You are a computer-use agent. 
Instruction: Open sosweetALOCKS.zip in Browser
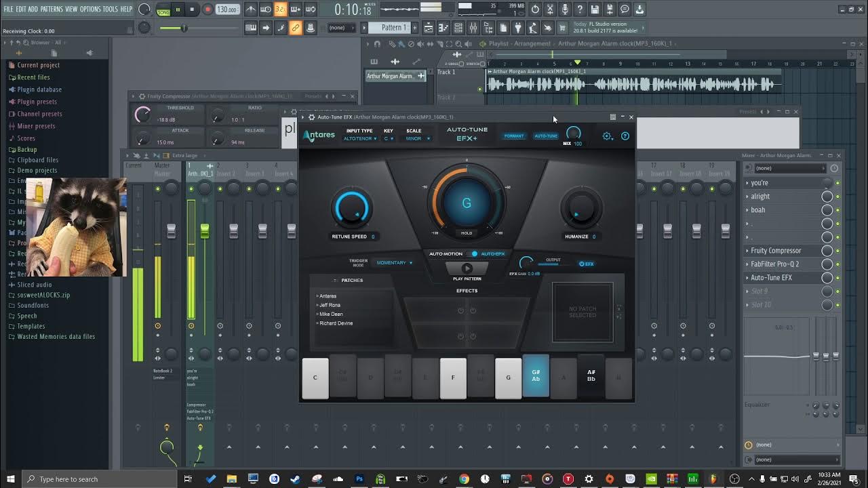[43, 295]
